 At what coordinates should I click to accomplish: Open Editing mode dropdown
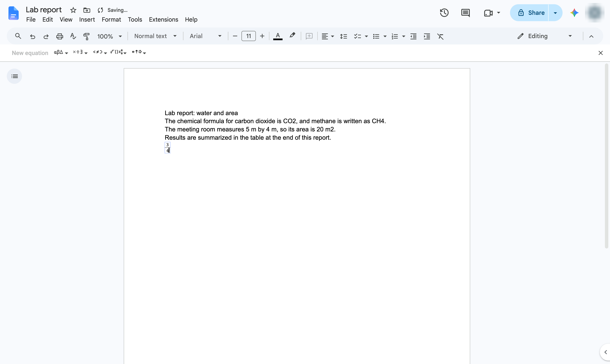click(545, 36)
